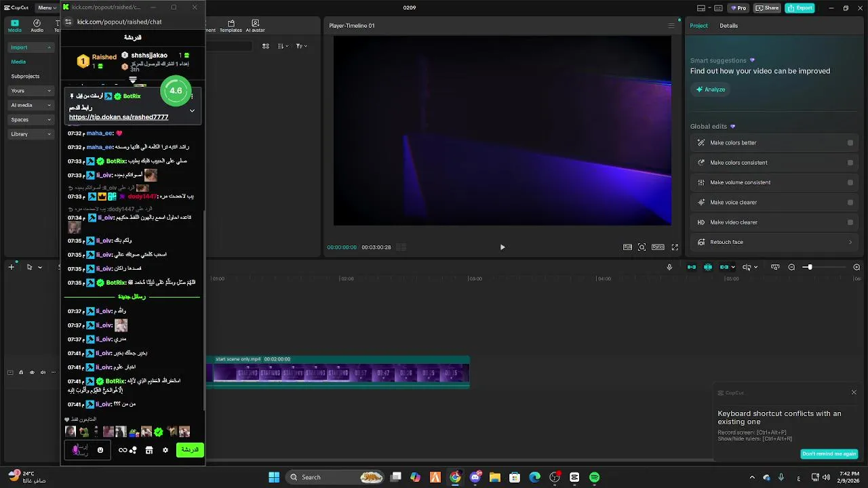Click the fit-timeline-to-window icon
The image size is (868, 488).
click(775, 267)
